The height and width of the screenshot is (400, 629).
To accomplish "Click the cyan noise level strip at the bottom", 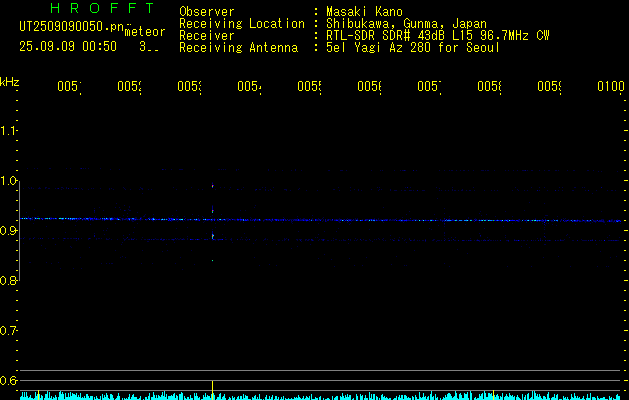I will click(x=322, y=396).
